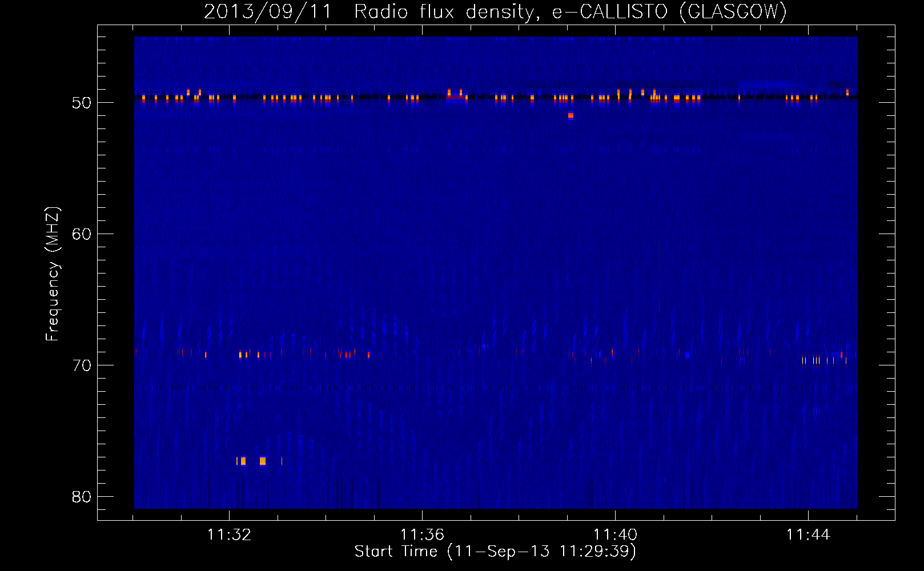Click the 80 frequency tick label
Viewport: 924px width, 571px height.
click(x=82, y=497)
